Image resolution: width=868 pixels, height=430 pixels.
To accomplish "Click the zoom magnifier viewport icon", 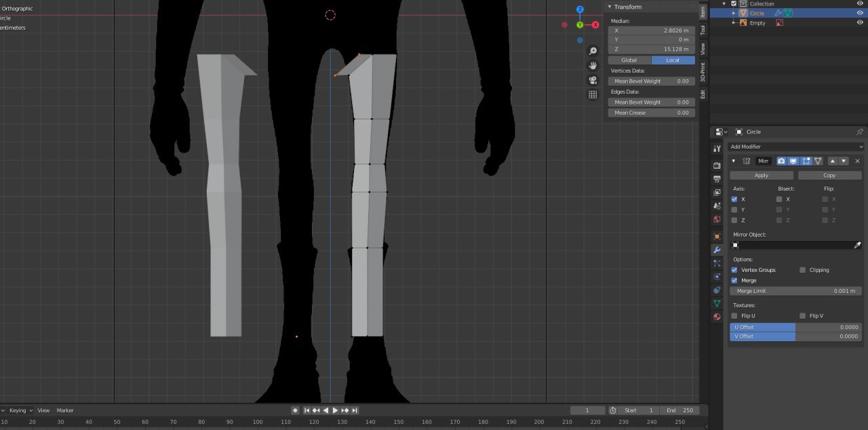I will pos(593,52).
